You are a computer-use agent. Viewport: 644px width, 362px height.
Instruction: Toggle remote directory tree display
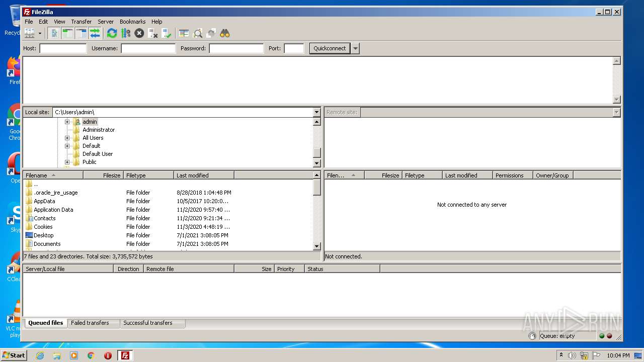[x=81, y=33]
